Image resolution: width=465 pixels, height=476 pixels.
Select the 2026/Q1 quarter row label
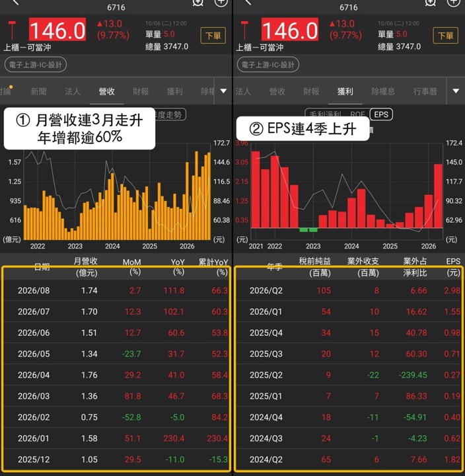coord(266,311)
